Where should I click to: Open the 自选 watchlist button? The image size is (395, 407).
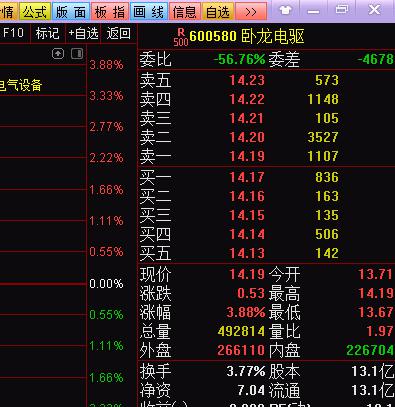(x=218, y=12)
